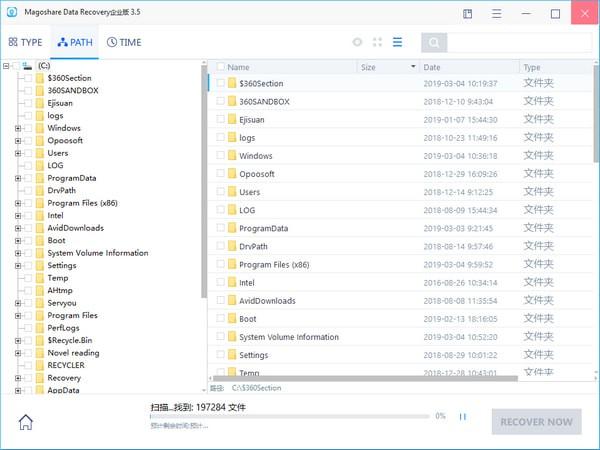
Task: Tick the Users checkbox in file list
Action: (220, 191)
